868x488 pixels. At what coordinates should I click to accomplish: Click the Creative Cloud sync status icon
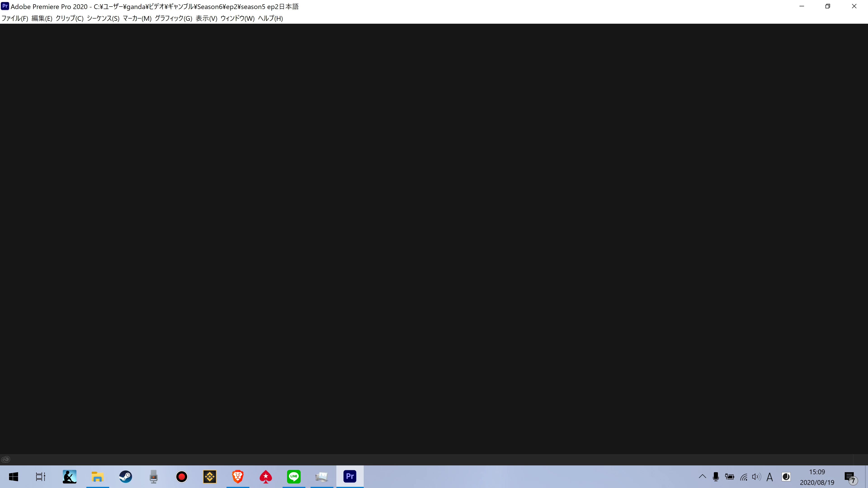[6, 459]
